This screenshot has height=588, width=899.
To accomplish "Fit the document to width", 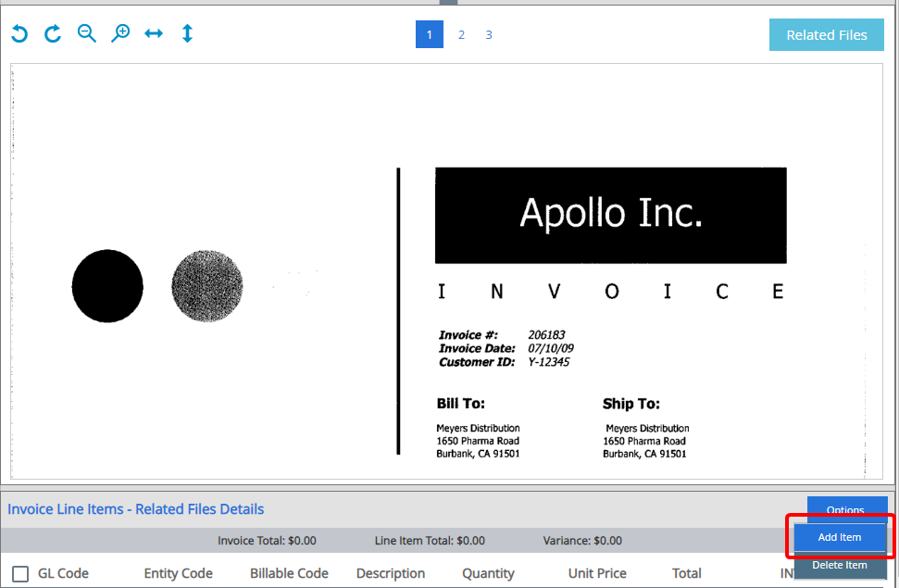I will pos(154,34).
